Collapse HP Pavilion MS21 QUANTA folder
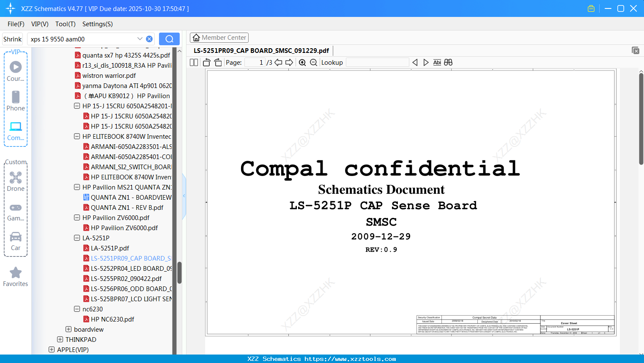Screen dimensions: 644x363 pyautogui.click(x=77, y=187)
